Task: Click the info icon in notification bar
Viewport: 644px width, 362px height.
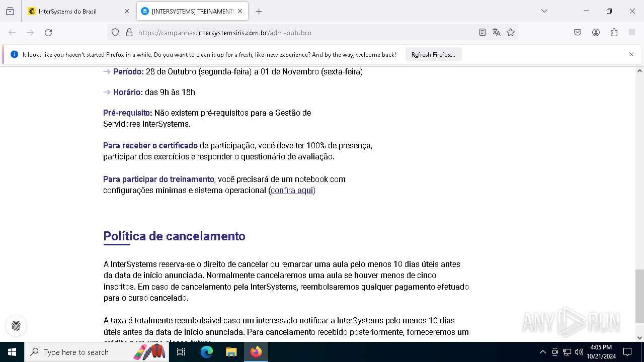Action: (14, 54)
